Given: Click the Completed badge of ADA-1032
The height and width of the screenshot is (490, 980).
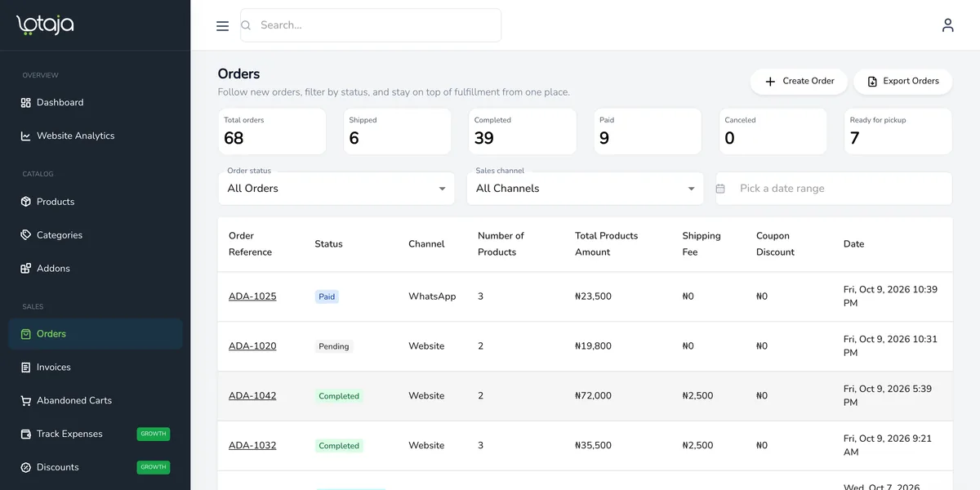Looking at the screenshot, I should (339, 447).
